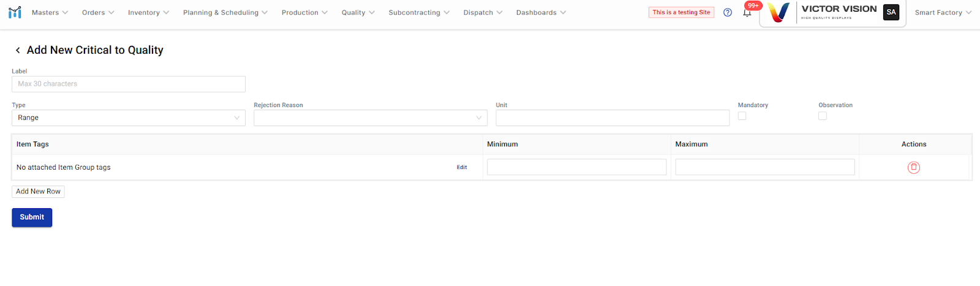980x286 pixels.
Task: Click into the Minimum value field
Action: click(x=576, y=167)
